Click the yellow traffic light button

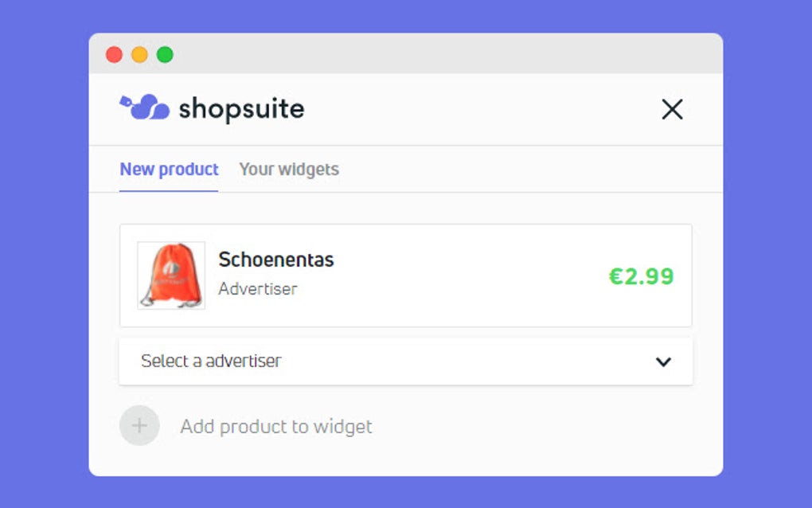click(x=140, y=54)
